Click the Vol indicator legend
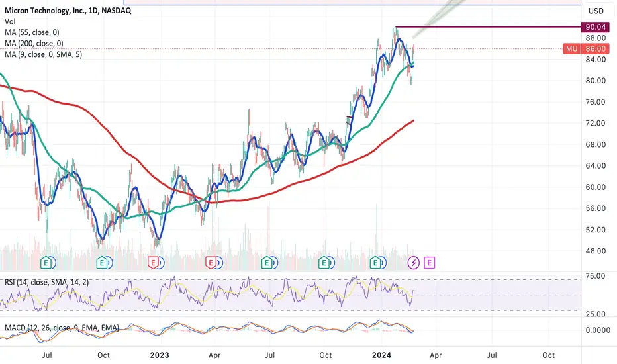This screenshot has width=617, height=364. point(10,22)
